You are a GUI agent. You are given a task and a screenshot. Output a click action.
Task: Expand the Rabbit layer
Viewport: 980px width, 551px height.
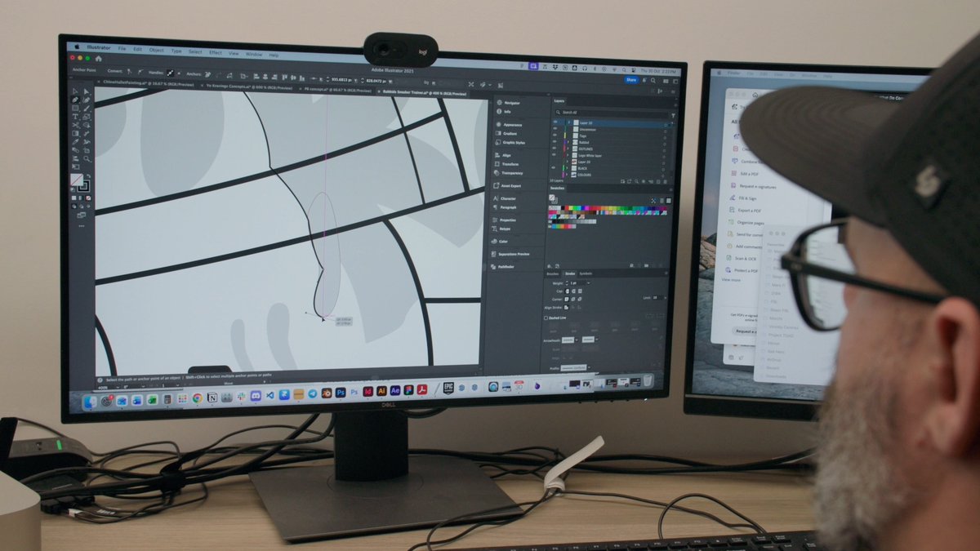568,142
